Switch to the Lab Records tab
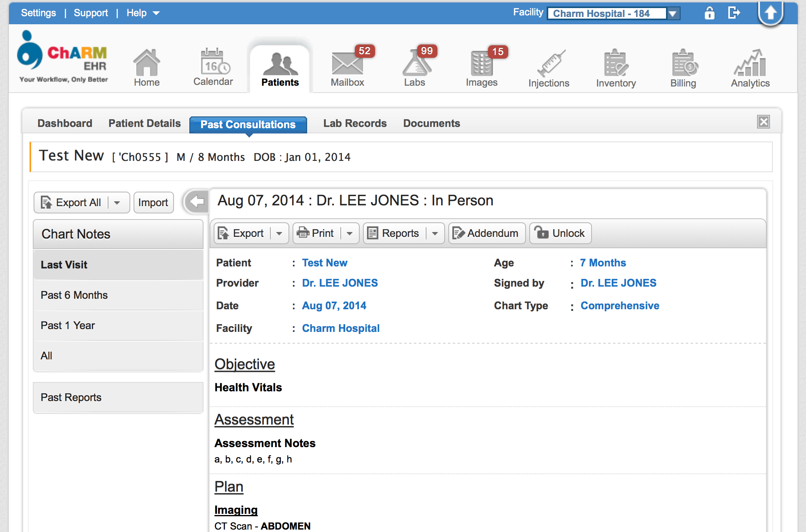 coord(354,123)
